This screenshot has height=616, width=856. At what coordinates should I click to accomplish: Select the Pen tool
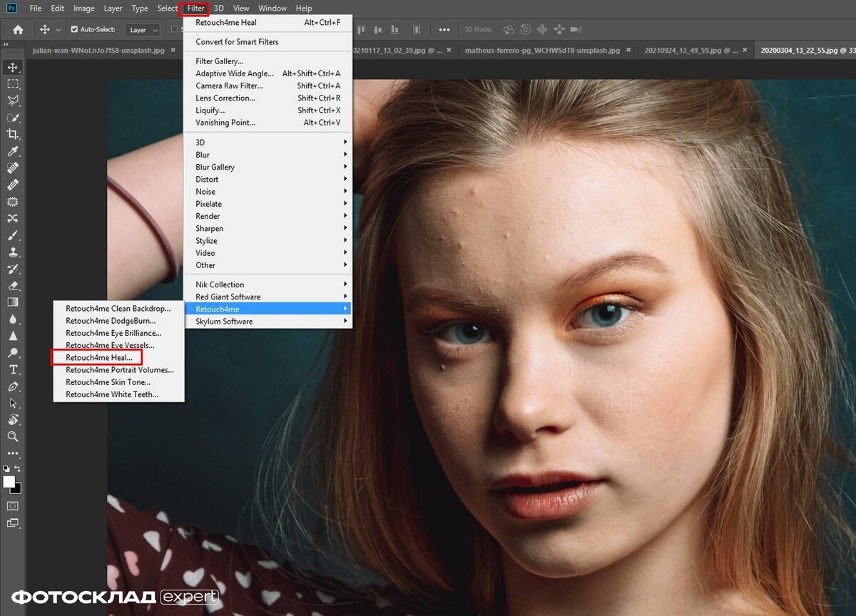(13, 386)
